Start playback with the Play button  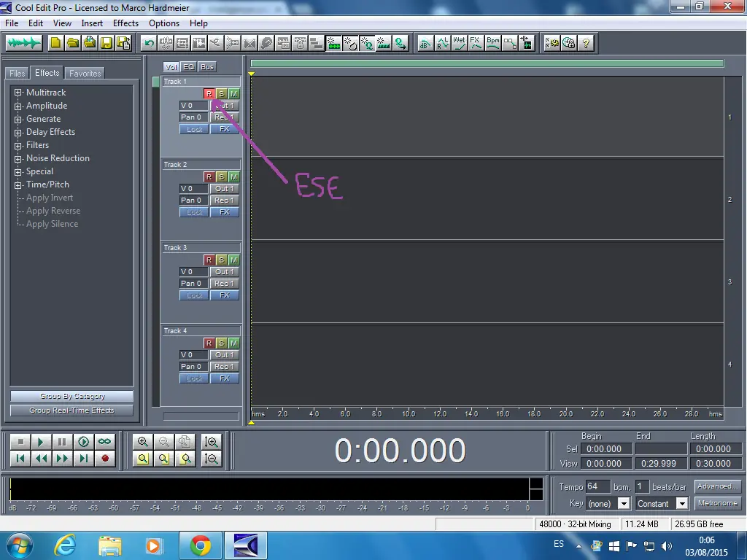(x=41, y=442)
